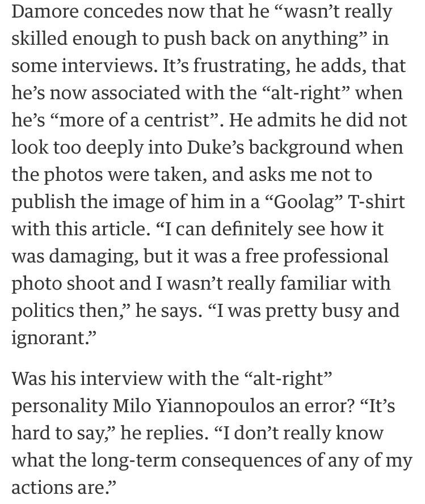
Task: Click the word "skilled" near the top
Action: (x=40, y=39)
